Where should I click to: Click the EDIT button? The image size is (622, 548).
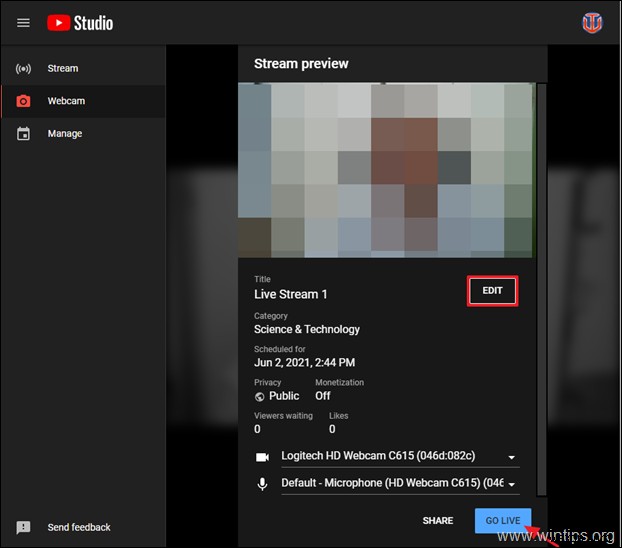[x=492, y=291]
